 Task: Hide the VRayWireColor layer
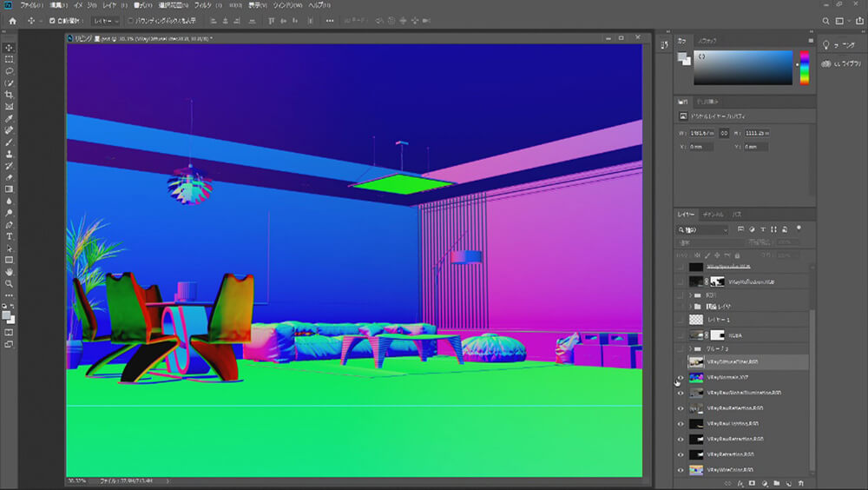coord(681,470)
